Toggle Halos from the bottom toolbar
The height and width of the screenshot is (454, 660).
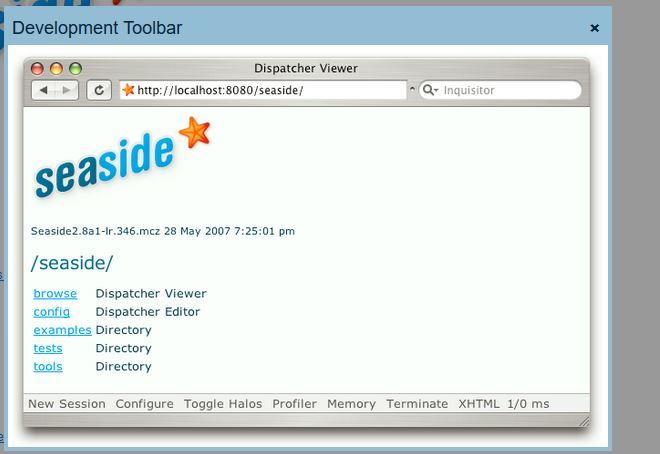pyautogui.click(x=223, y=404)
